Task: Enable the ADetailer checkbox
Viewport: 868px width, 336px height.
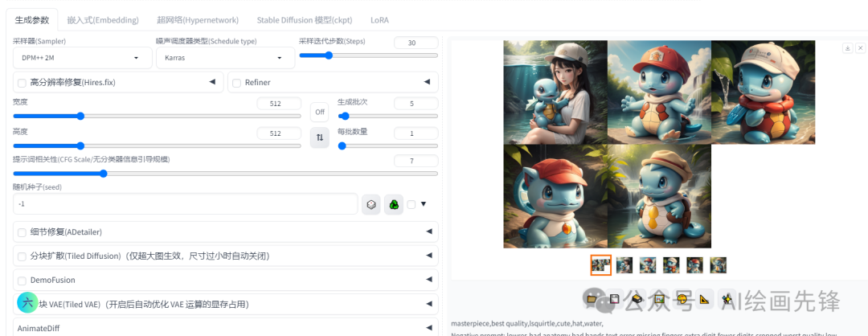Action: [x=23, y=232]
